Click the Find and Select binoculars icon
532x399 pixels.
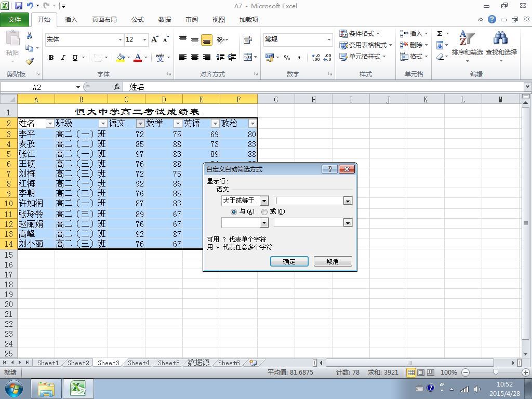click(x=500, y=38)
